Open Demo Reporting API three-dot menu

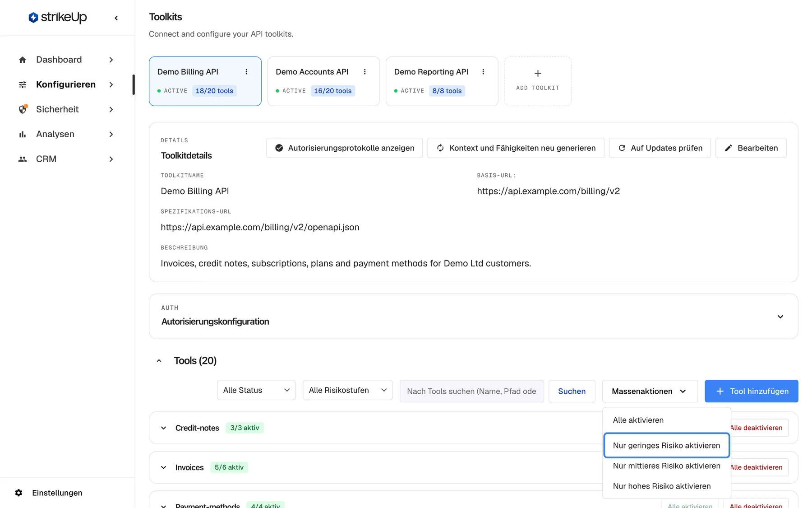pos(483,72)
